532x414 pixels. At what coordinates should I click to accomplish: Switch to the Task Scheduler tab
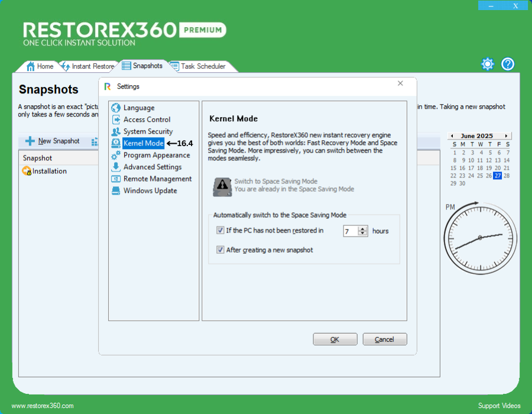pyautogui.click(x=202, y=66)
